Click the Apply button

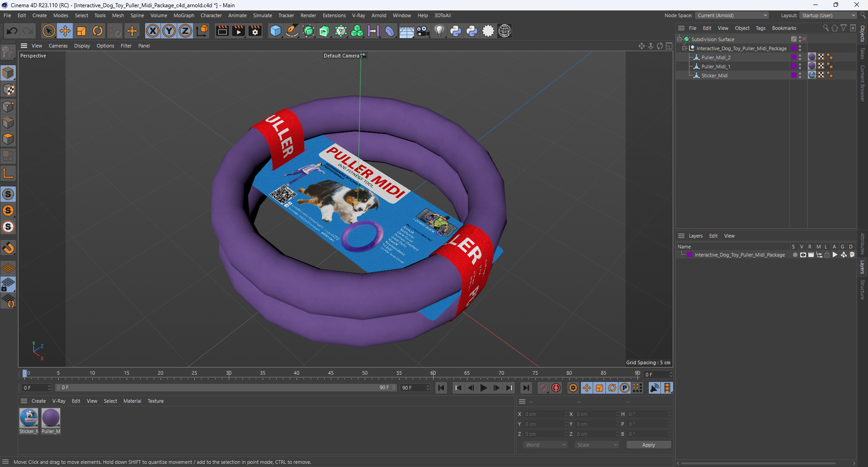[648, 445]
